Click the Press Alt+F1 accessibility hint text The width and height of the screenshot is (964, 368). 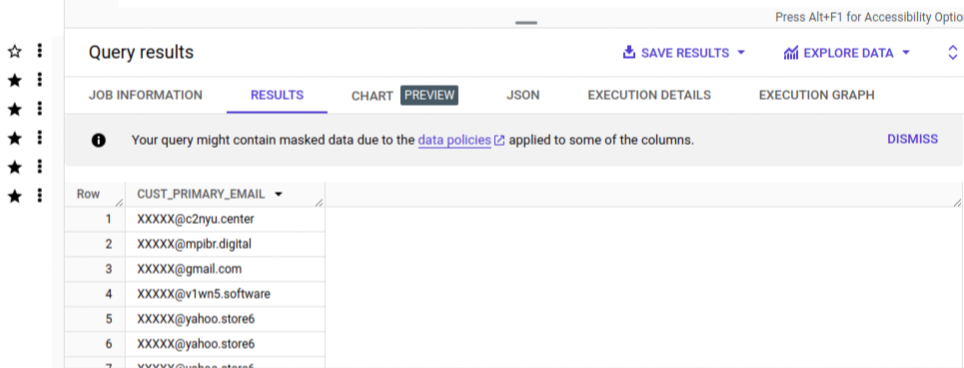869,17
